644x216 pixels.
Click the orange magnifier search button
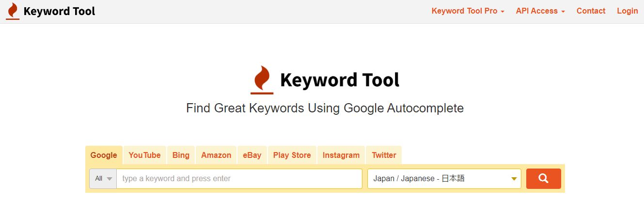pos(543,179)
